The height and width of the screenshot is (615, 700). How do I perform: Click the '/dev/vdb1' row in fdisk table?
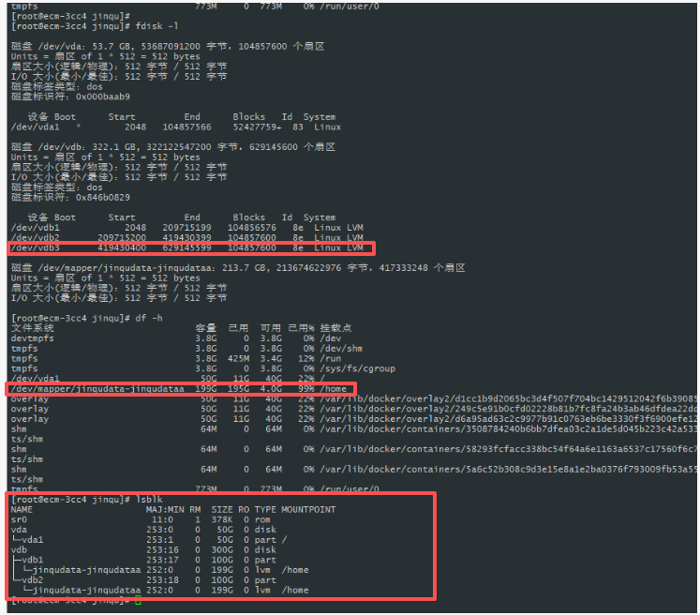pos(187,228)
